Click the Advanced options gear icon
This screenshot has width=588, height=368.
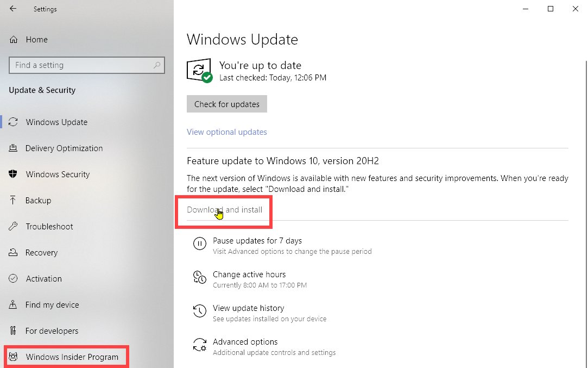pos(199,345)
